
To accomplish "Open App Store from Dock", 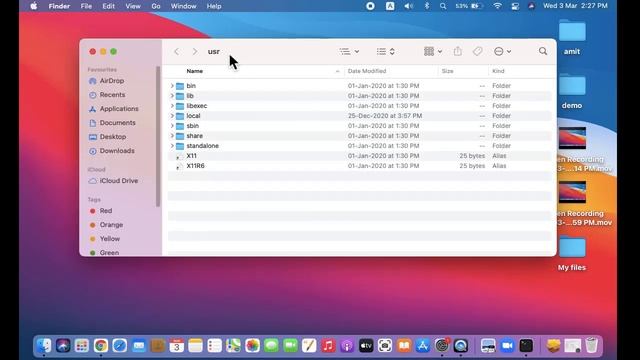I will click(x=423, y=346).
